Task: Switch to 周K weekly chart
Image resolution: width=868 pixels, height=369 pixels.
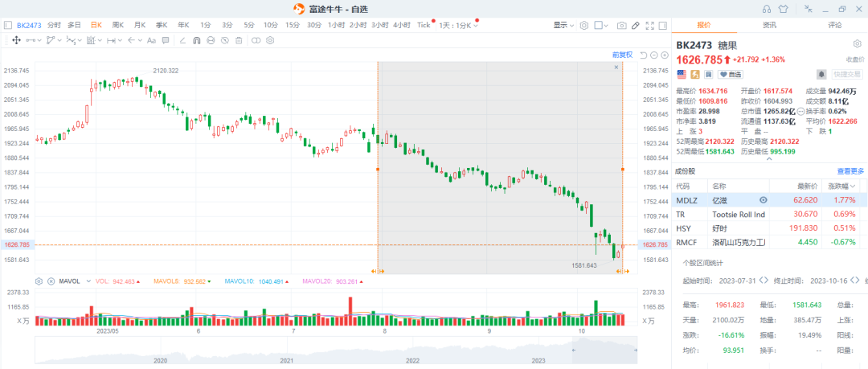Action: pos(118,25)
